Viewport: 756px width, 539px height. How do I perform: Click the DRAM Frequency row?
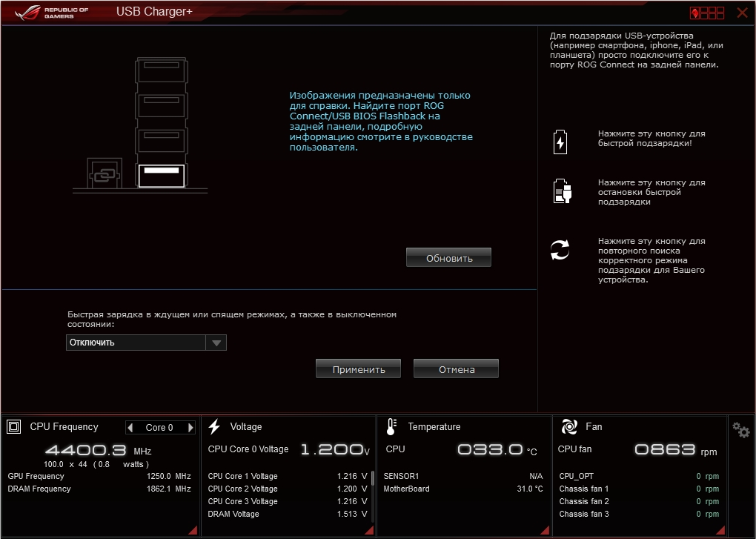click(99, 489)
